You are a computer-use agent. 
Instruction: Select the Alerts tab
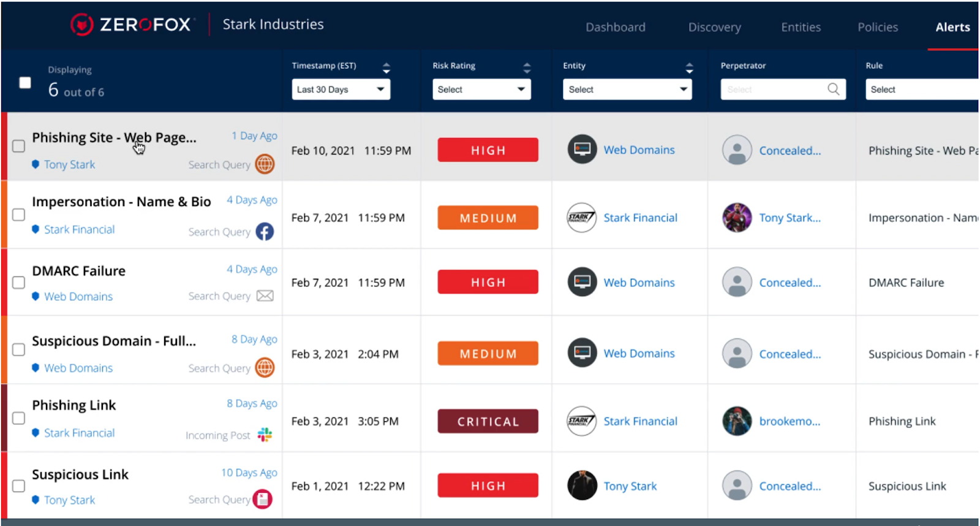click(x=952, y=27)
